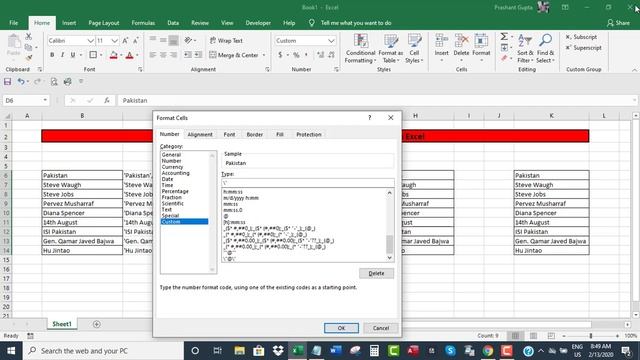Image resolution: width=640 pixels, height=360 pixels.
Task: Open Cell Styles gallery
Action: [414, 49]
